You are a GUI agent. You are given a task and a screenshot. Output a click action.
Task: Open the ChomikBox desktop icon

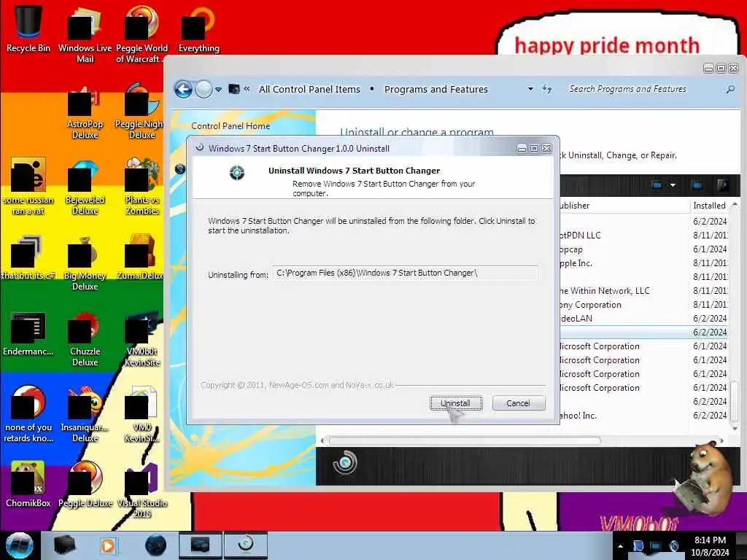tap(28, 484)
